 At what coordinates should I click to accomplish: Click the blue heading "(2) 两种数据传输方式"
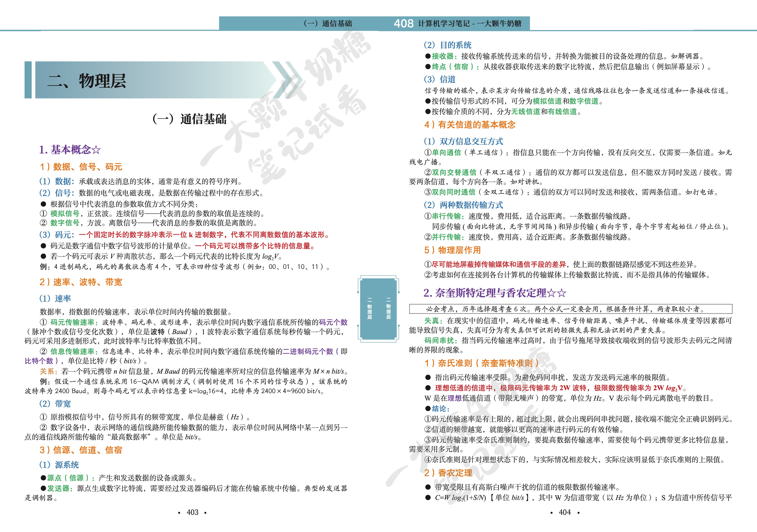(463, 205)
